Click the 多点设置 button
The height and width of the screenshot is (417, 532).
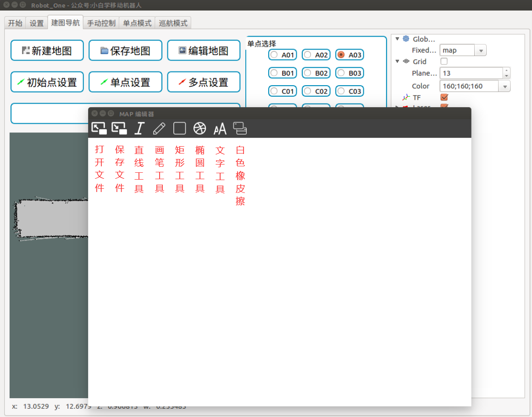204,82
